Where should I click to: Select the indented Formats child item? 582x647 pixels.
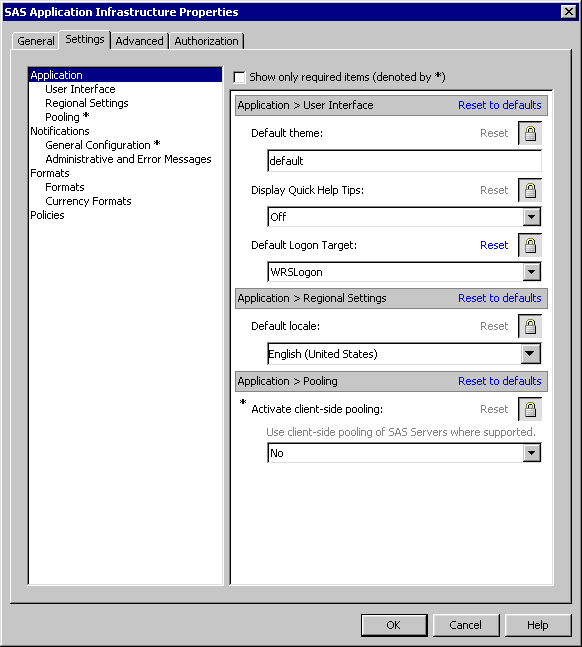click(x=65, y=187)
